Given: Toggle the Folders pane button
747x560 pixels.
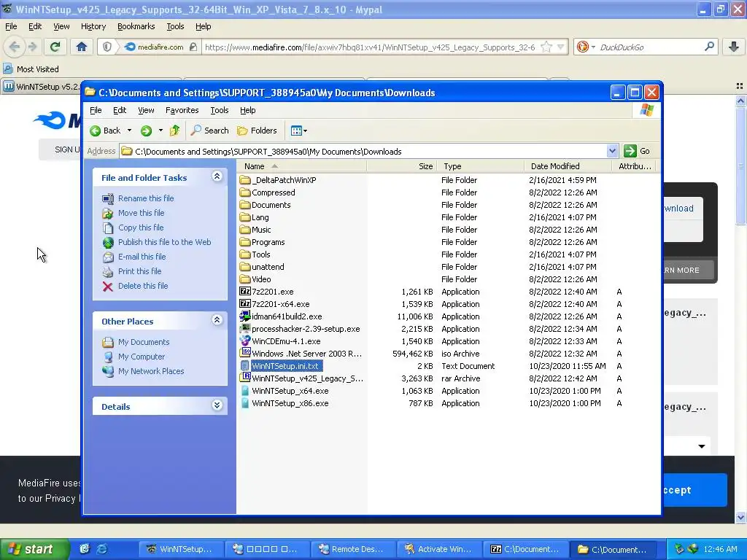Looking at the screenshot, I should click(257, 131).
